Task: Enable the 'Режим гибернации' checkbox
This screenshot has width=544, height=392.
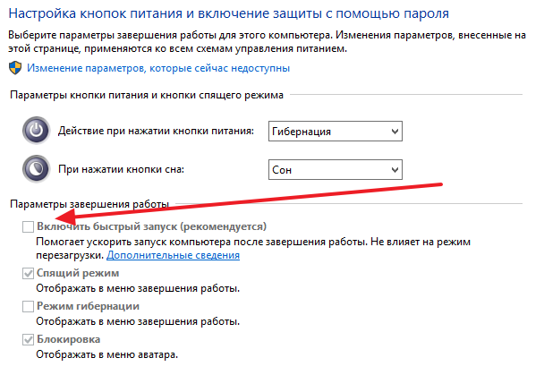Action: click(x=28, y=307)
